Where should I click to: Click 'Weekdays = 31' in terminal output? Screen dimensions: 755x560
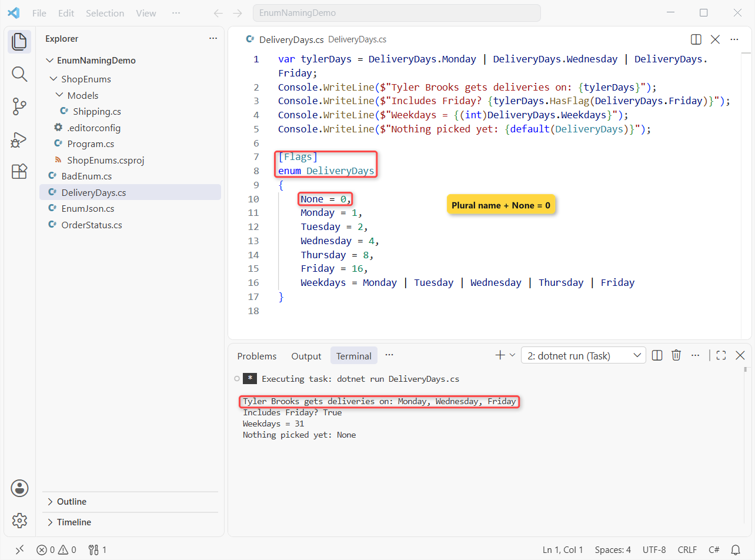click(x=273, y=424)
